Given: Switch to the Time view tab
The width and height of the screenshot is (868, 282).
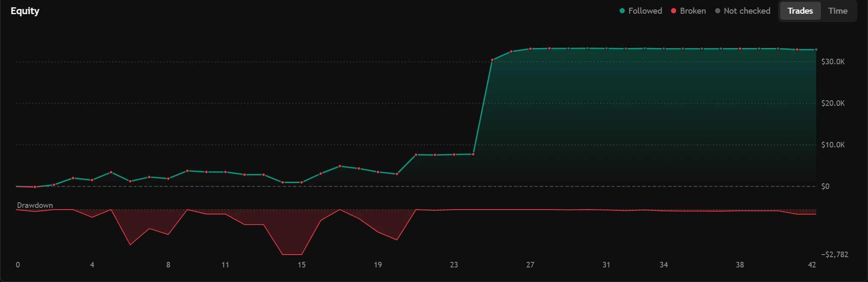Looking at the screenshot, I should 838,11.
